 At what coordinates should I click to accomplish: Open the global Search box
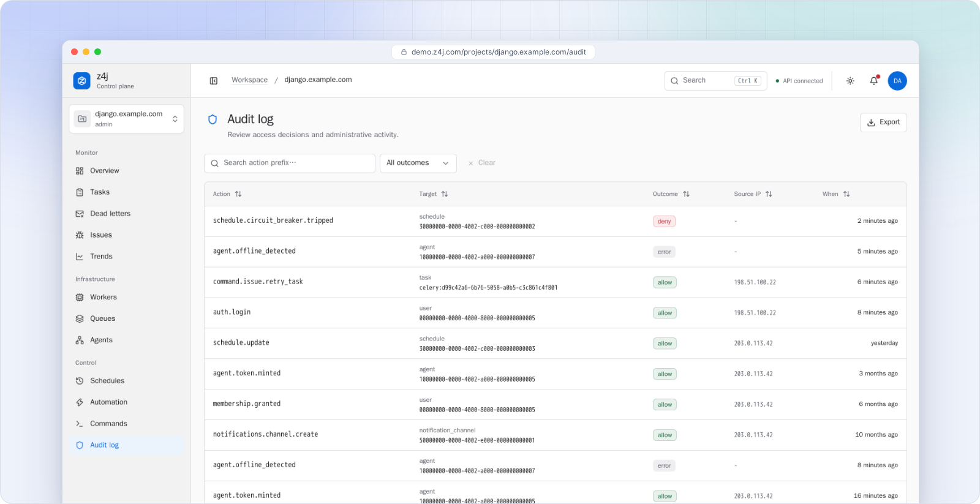(x=715, y=81)
